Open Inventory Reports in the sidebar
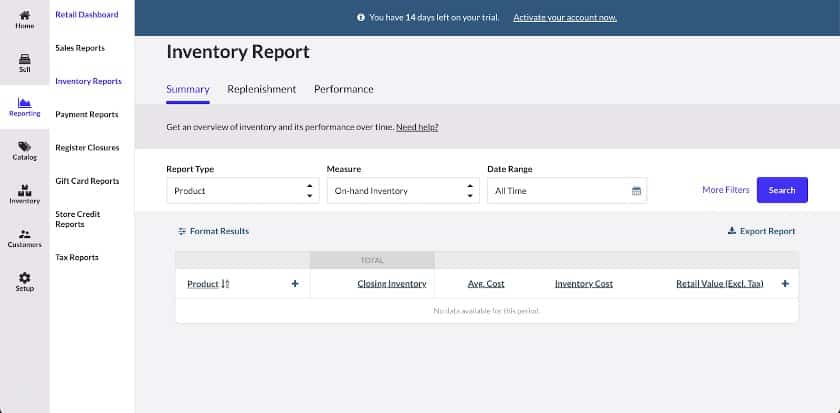This screenshot has height=413, width=840. coord(88,81)
